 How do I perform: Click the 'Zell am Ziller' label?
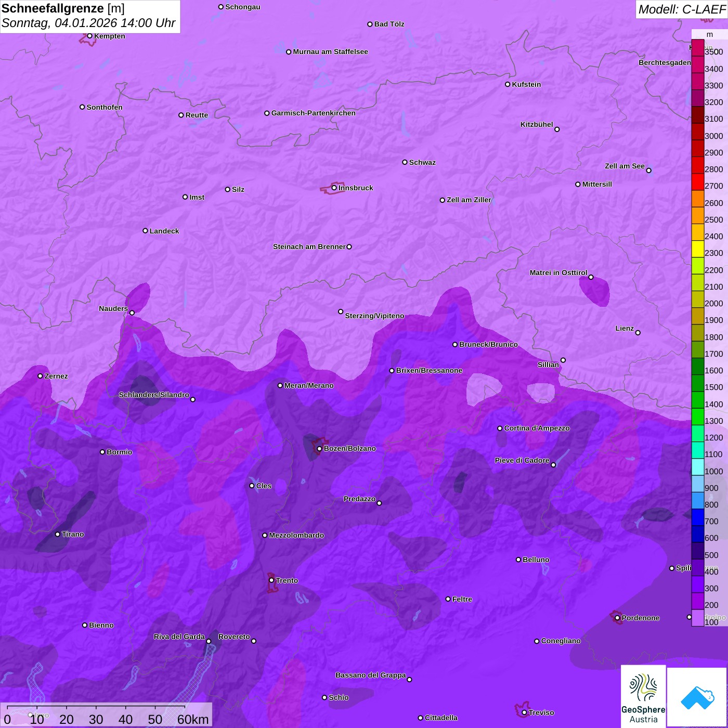coord(469,200)
